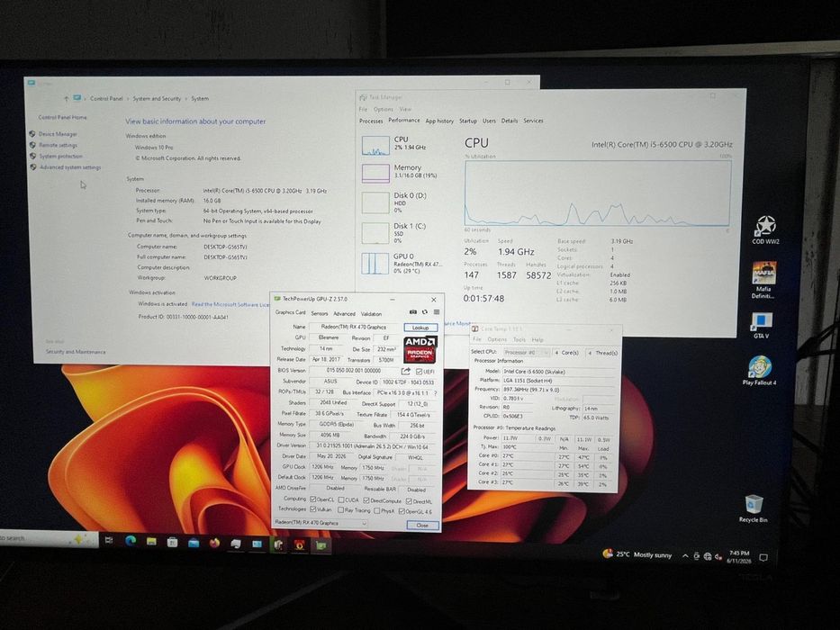The image size is (840, 630).
Task: Toggle the OpenCL checkbox
Action: tap(312, 499)
